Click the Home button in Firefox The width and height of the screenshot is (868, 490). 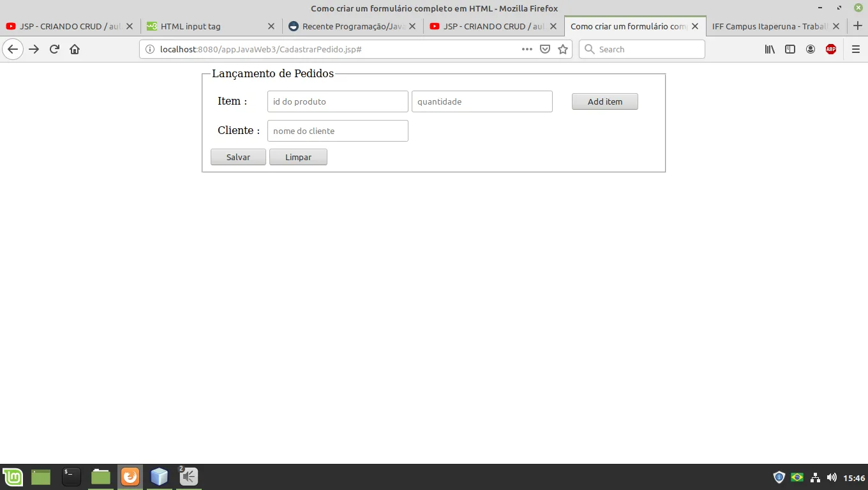click(75, 49)
